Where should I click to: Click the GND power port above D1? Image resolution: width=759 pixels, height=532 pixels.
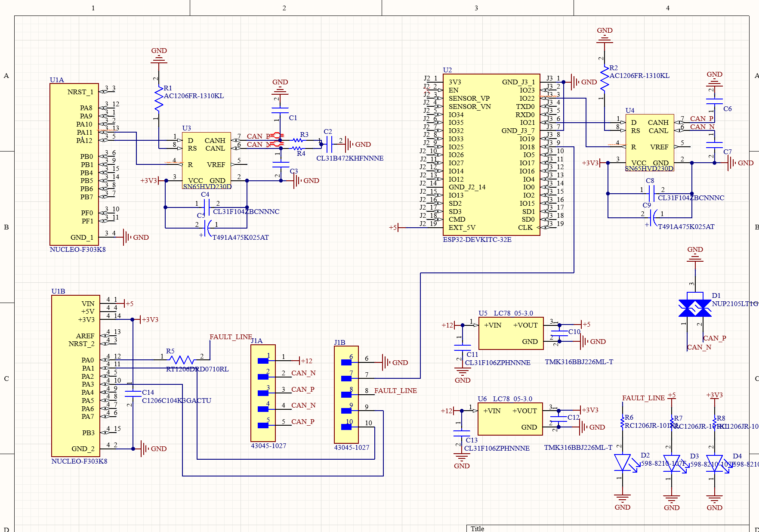coord(695,255)
